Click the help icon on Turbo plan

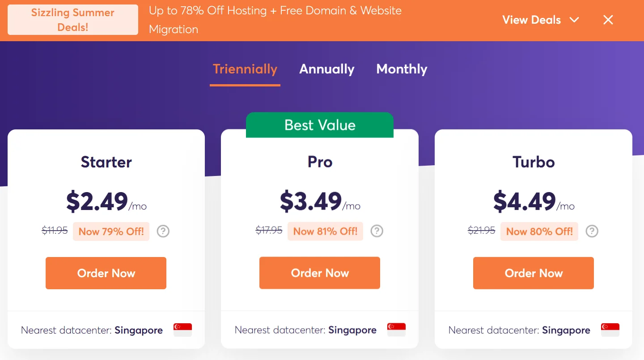tap(592, 231)
